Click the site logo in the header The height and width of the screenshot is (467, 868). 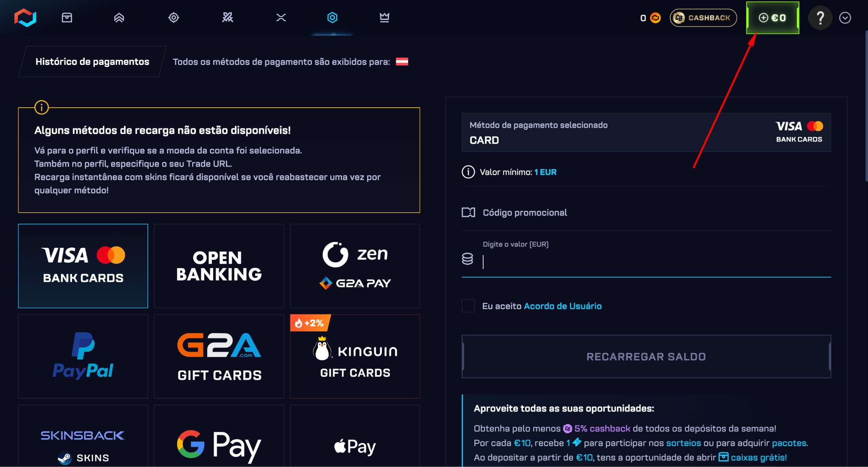[x=25, y=18]
